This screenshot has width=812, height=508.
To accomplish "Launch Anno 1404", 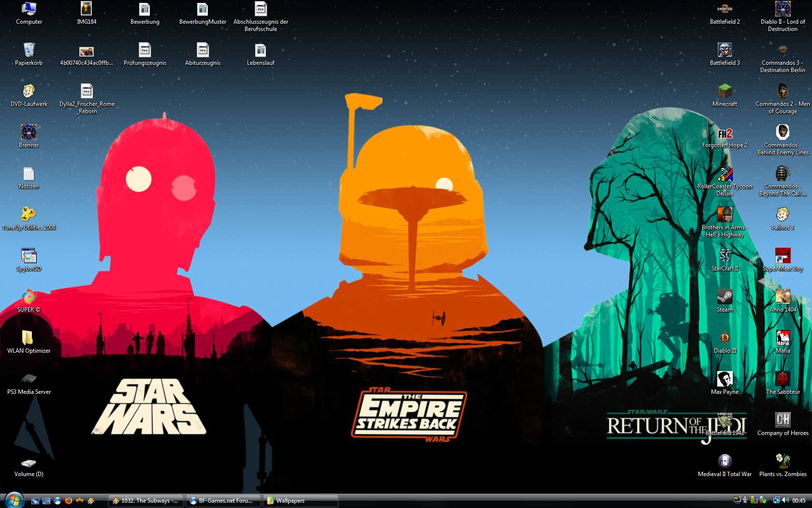I will point(783,301).
